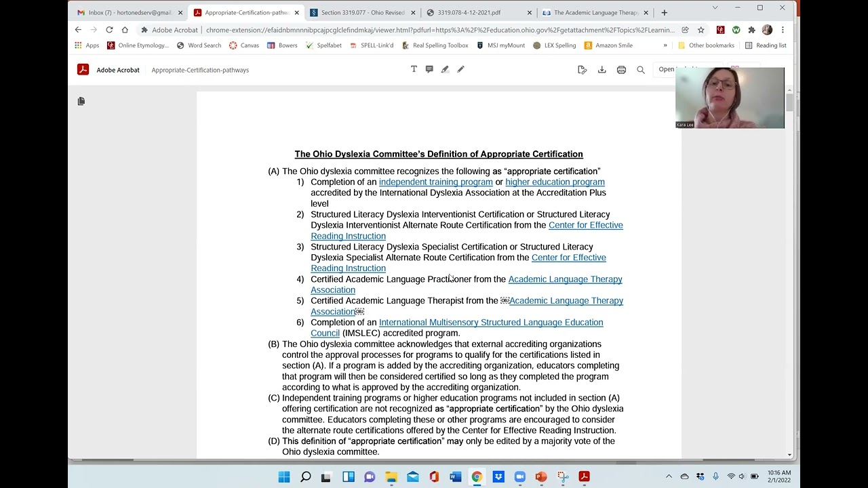Image resolution: width=868 pixels, height=488 pixels.
Task: Open the Windows Start menu
Action: 284,476
